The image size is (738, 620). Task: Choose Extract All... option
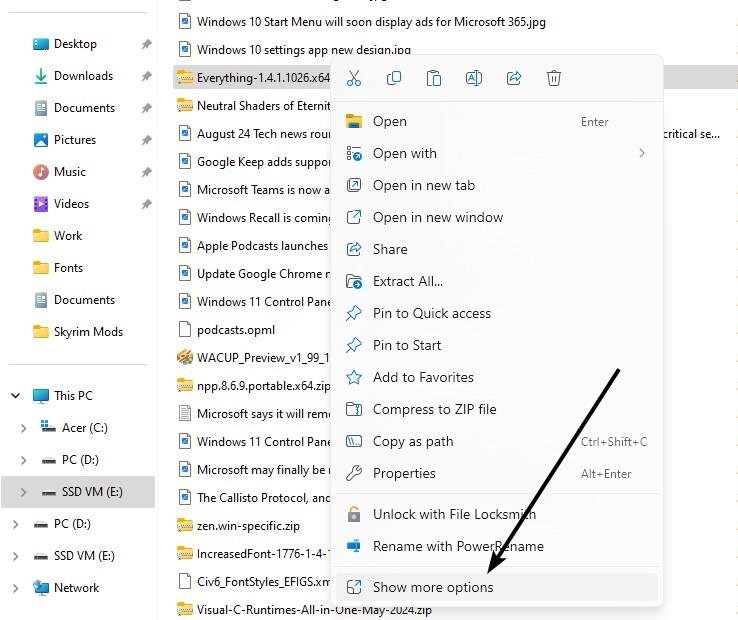(x=497, y=282)
